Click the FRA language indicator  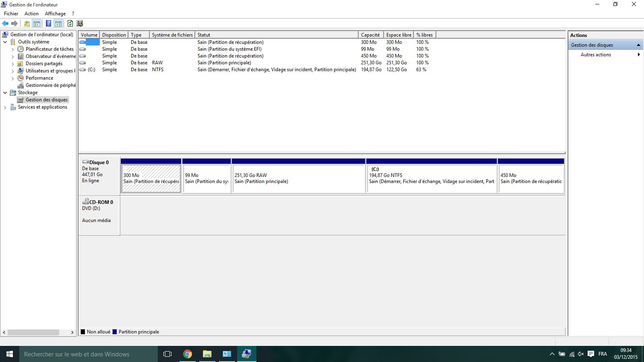[x=603, y=354]
